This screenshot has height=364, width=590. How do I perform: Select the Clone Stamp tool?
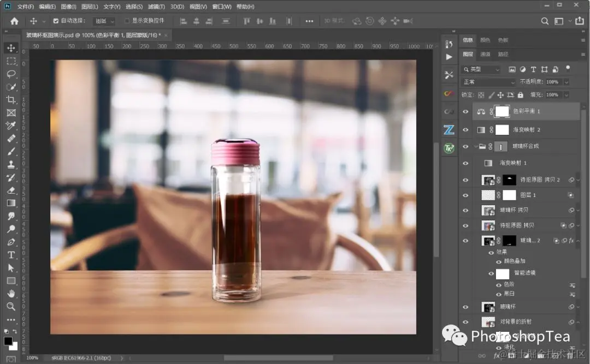pyautogui.click(x=11, y=164)
